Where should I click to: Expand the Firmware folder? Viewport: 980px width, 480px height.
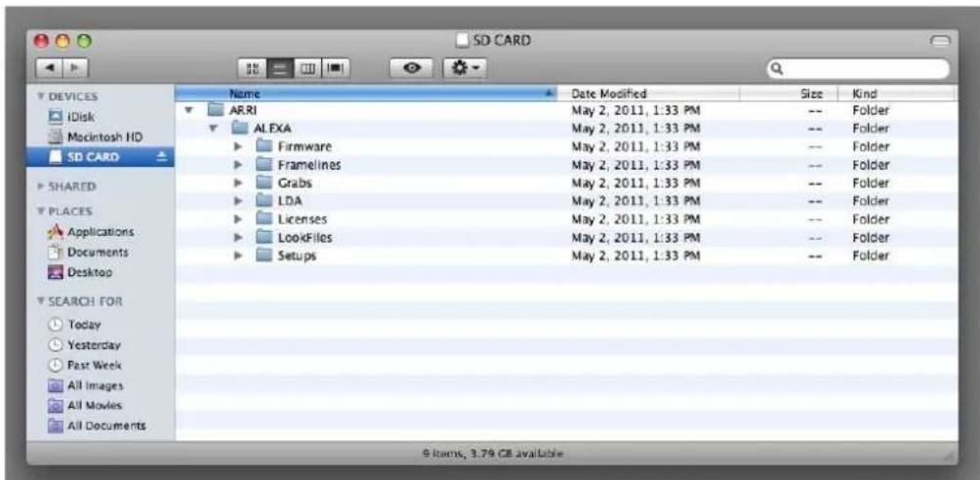[237, 147]
